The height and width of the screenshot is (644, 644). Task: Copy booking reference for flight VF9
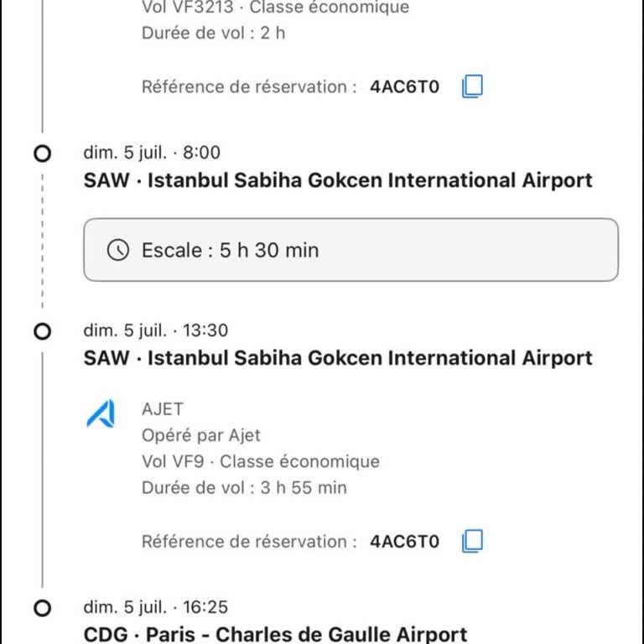[x=472, y=541]
